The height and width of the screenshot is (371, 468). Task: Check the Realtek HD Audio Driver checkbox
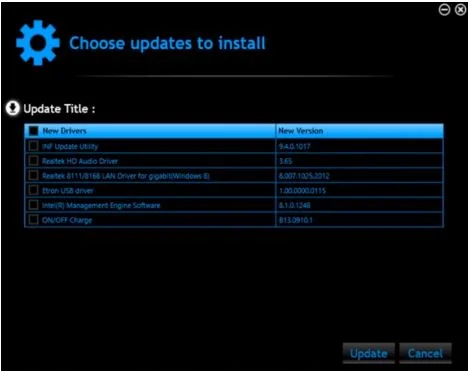(34, 161)
